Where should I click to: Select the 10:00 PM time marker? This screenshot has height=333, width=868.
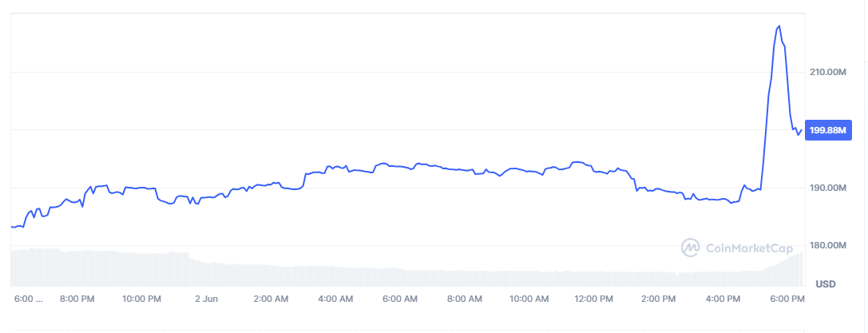[142, 299]
